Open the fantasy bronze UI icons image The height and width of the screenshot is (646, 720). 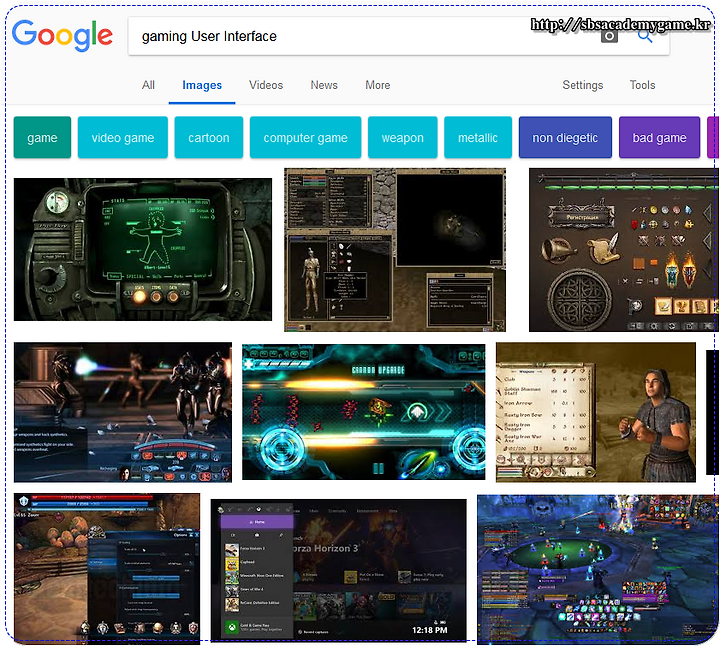[x=624, y=249]
